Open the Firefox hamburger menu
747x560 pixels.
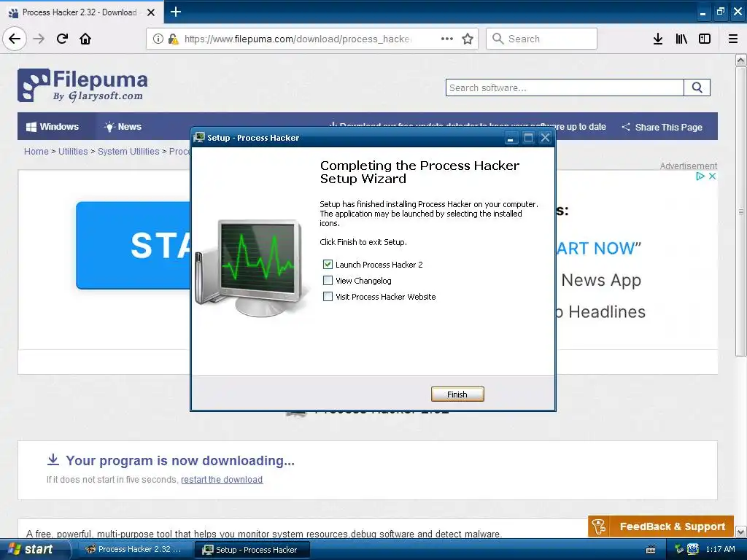(x=733, y=39)
